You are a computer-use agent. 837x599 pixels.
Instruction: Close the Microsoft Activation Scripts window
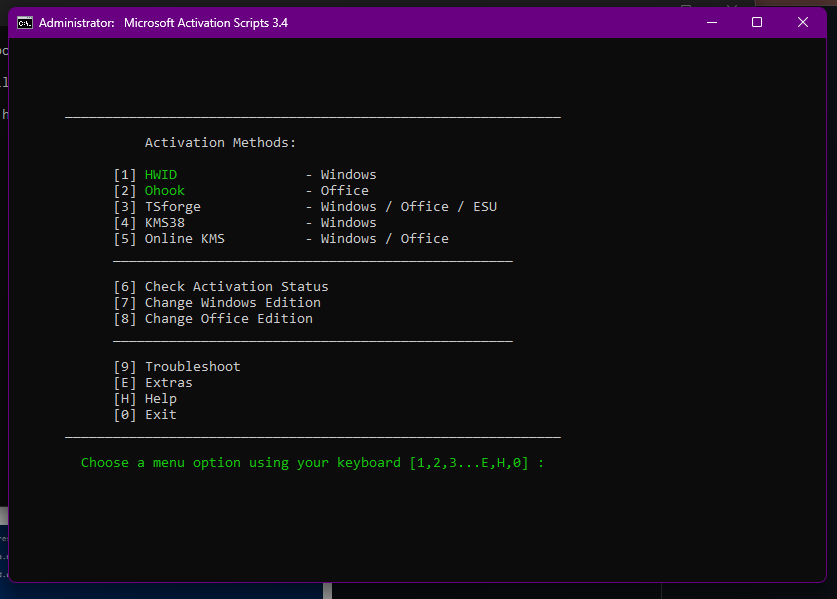(803, 22)
